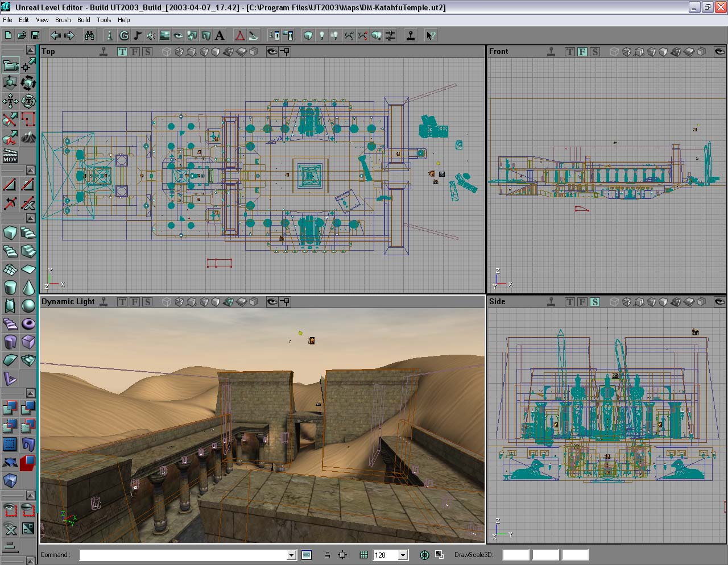This screenshot has height=565, width=728.
Task: Toggle realtime preview eye in Front viewport
Action: click(x=719, y=52)
